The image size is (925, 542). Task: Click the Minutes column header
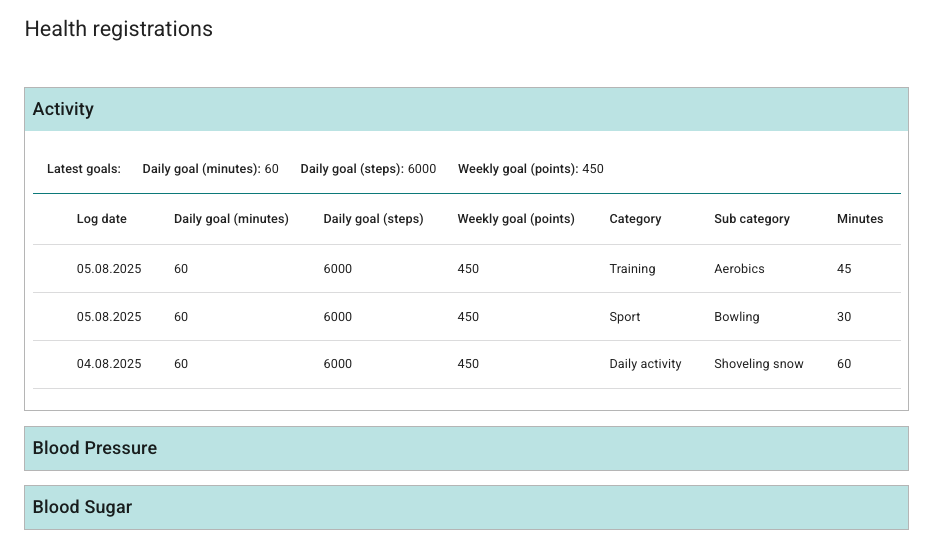click(x=860, y=219)
